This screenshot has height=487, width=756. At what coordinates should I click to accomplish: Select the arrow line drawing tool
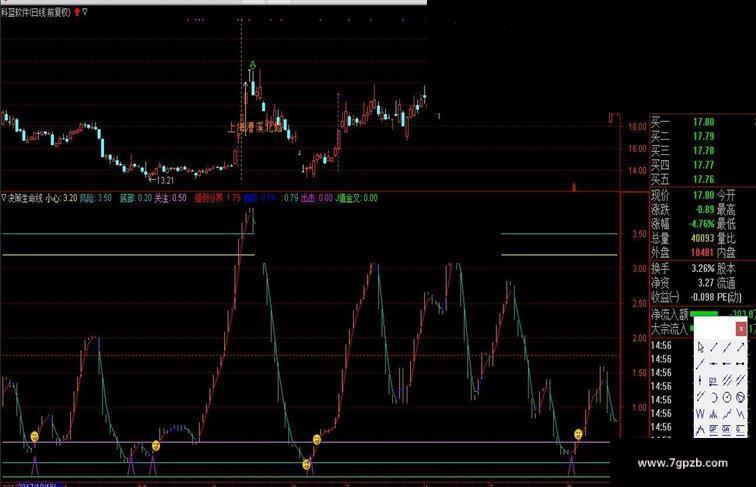coord(741,347)
